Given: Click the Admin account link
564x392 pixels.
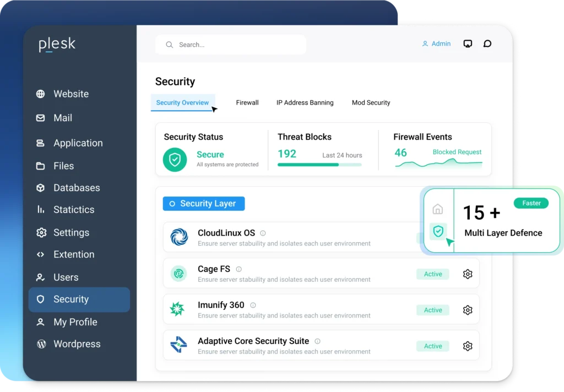Looking at the screenshot, I should pyautogui.click(x=436, y=44).
